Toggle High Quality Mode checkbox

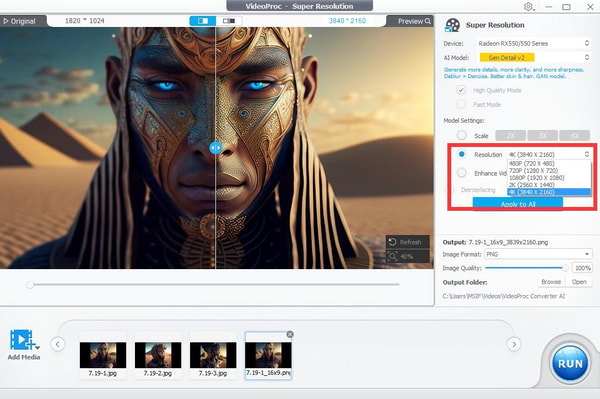point(461,90)
